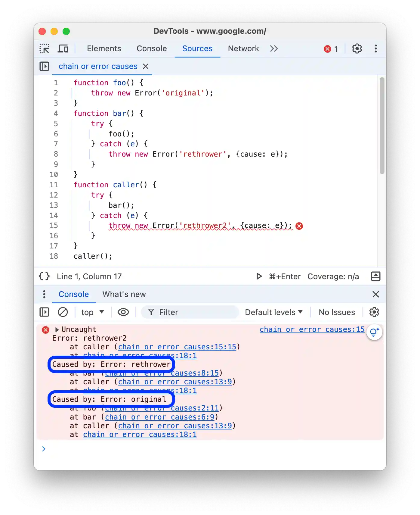
Task: Select the chain or error causes file tab
Action: click(x=98, y=66)
